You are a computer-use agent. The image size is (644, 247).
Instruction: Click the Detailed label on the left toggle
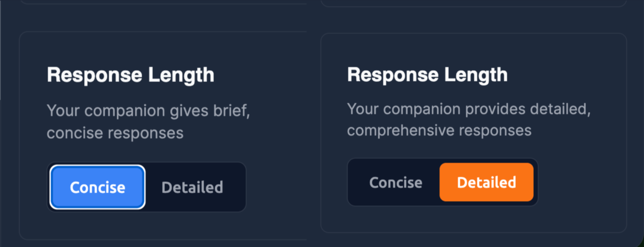pos(192,187)
